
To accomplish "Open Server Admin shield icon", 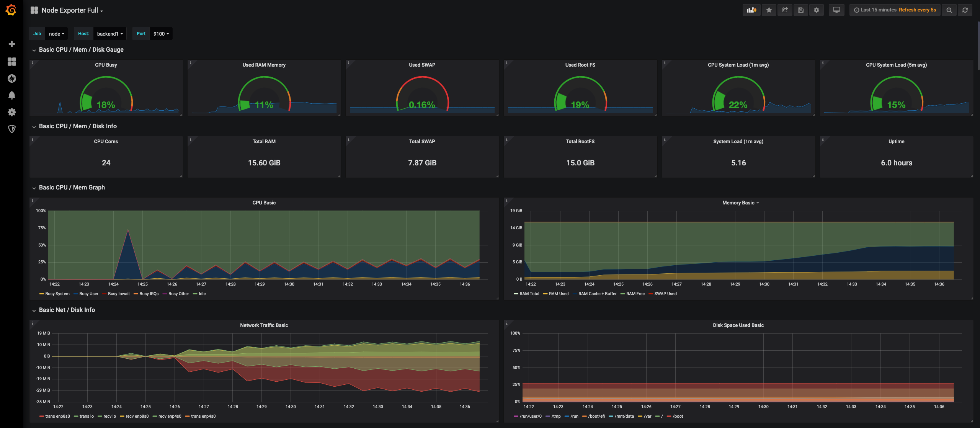I will 12,129.
